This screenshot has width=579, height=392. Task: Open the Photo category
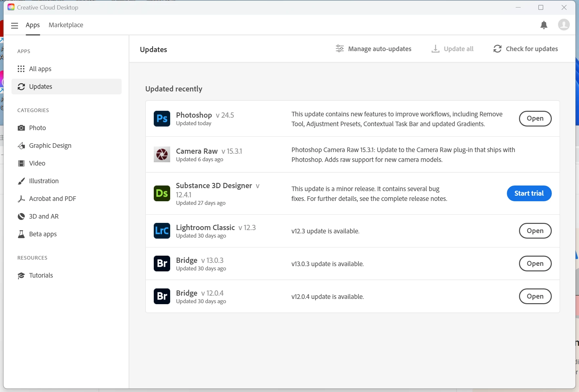point(67,128)
